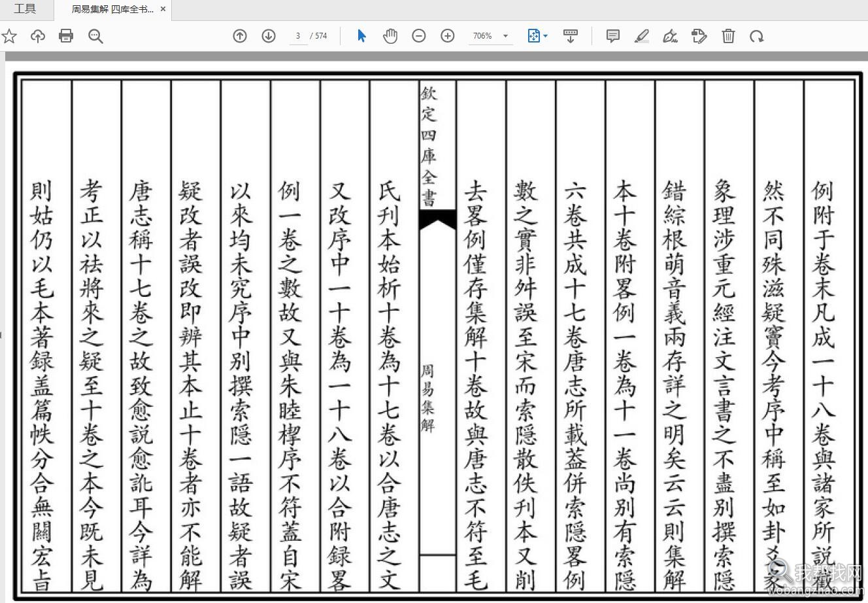Click the trash can delete icon
Screen dimensions: 868x603
point(728,36)
